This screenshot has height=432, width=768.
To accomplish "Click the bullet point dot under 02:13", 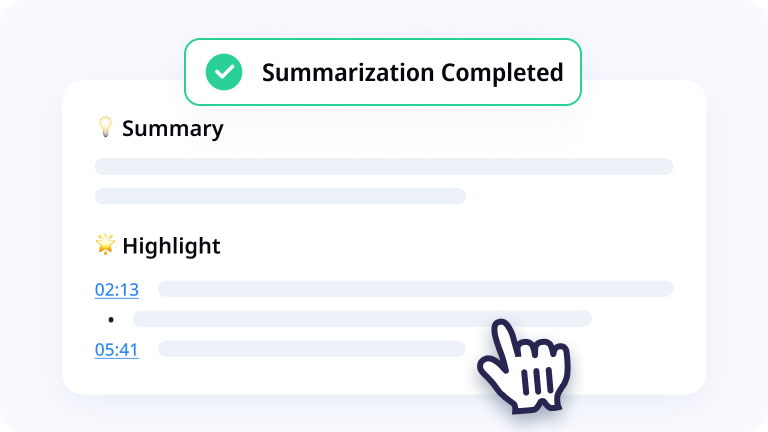I will (111, 320).
